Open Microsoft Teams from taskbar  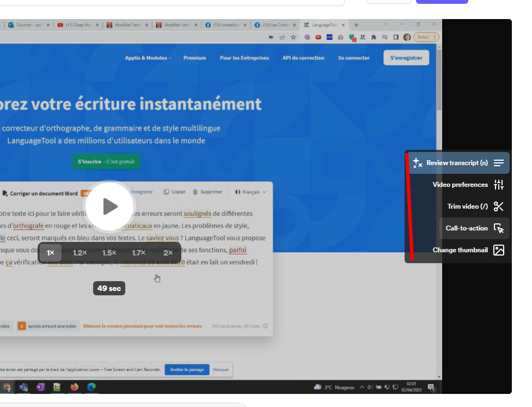[23, 387]
